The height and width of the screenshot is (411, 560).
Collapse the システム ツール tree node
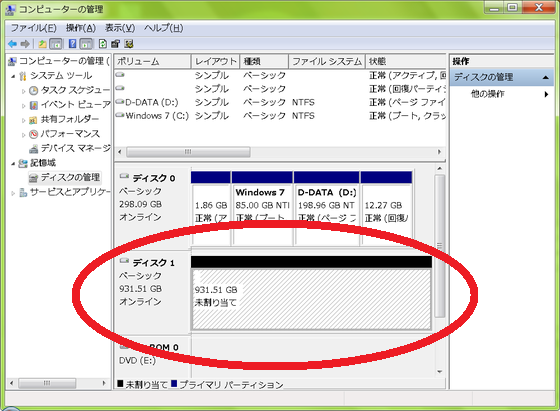[x=13, y=76]
